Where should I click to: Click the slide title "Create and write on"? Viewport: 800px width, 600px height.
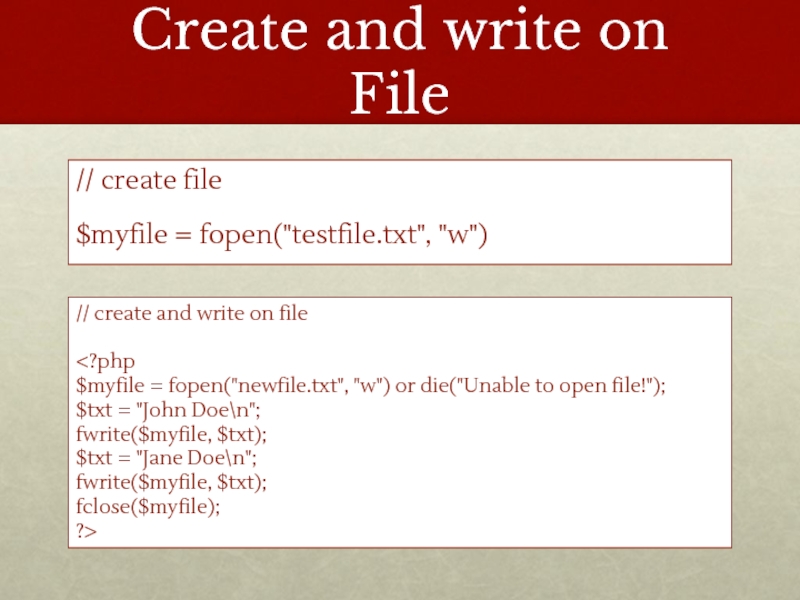pos(400,32)
